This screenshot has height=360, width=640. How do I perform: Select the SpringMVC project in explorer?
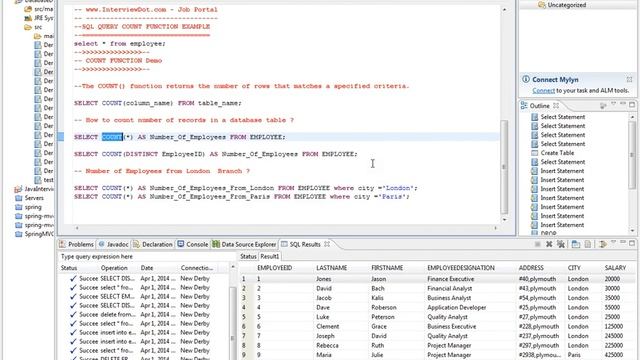[x=39, y=234]
